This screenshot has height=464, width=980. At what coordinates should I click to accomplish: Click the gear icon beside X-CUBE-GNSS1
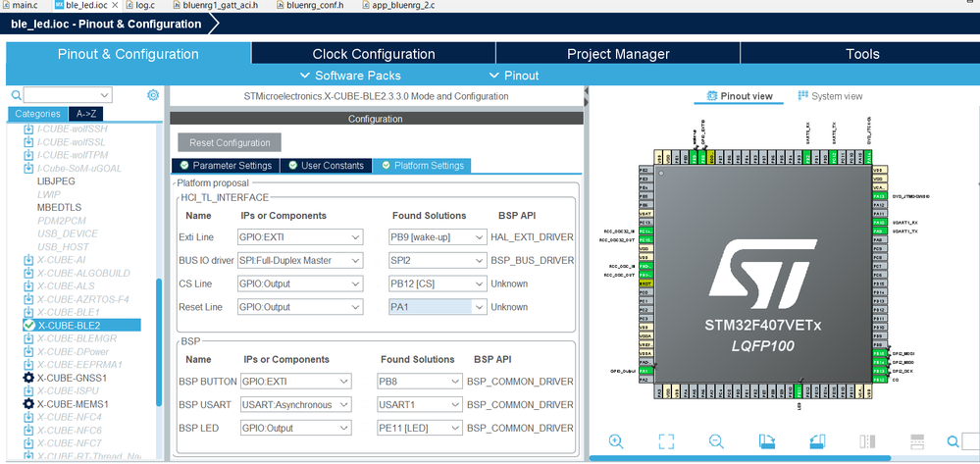[28, 378]
